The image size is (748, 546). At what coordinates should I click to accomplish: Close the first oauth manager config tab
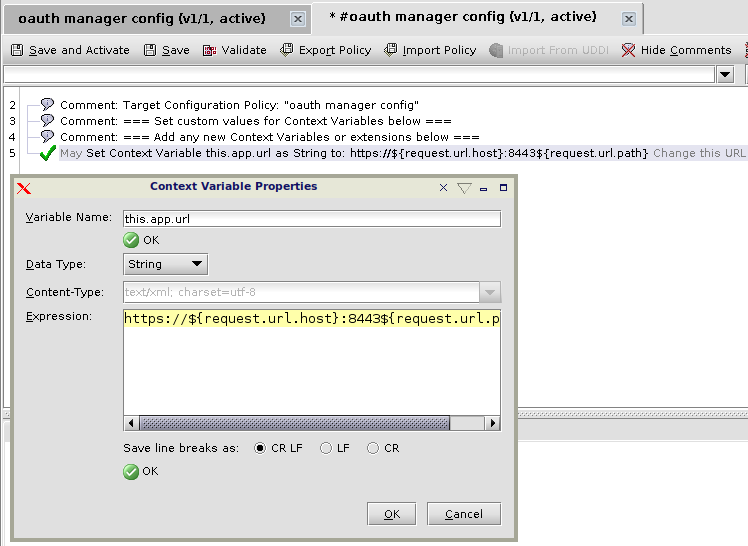tap(298, 19)
